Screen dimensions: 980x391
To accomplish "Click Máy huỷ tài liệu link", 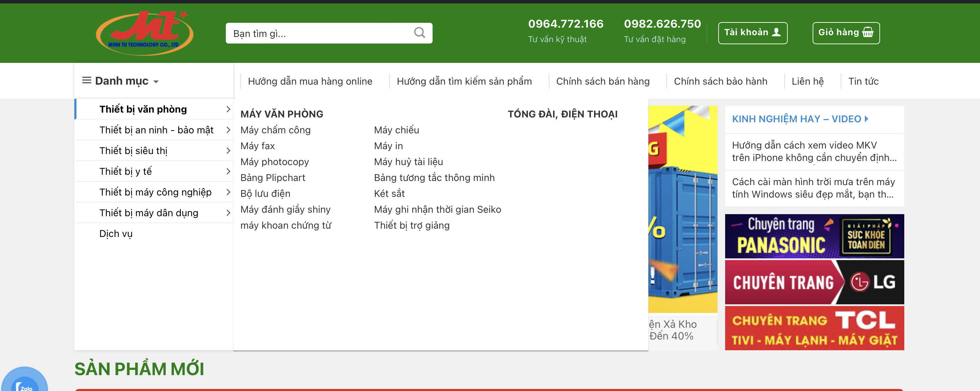I will point(408,162).
